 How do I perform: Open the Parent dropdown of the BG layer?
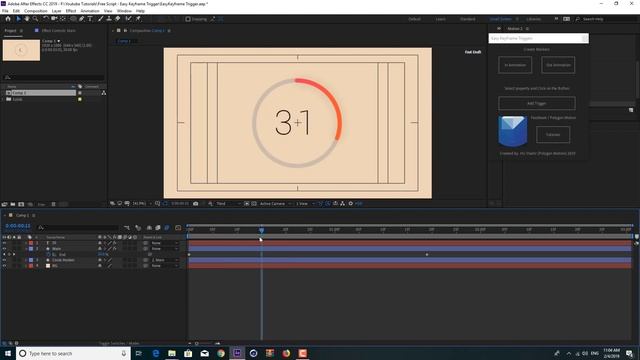pos(165,266)
